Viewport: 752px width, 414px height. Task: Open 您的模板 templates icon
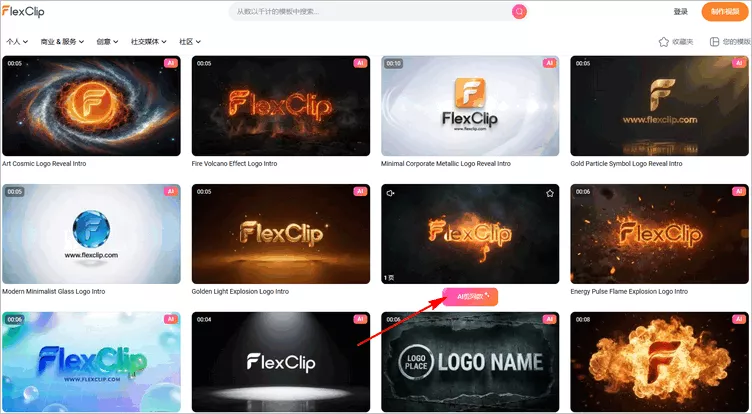click(x=714, y=42)
